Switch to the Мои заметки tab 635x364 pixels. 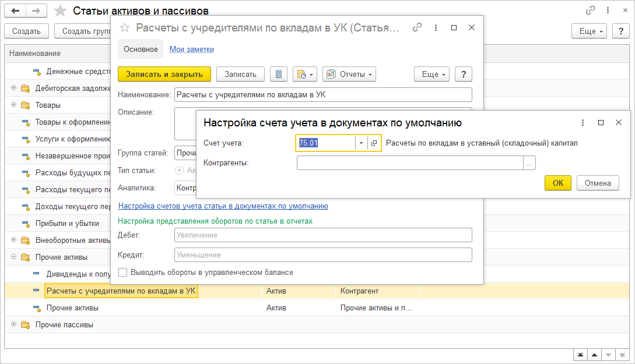coord(191,50)
